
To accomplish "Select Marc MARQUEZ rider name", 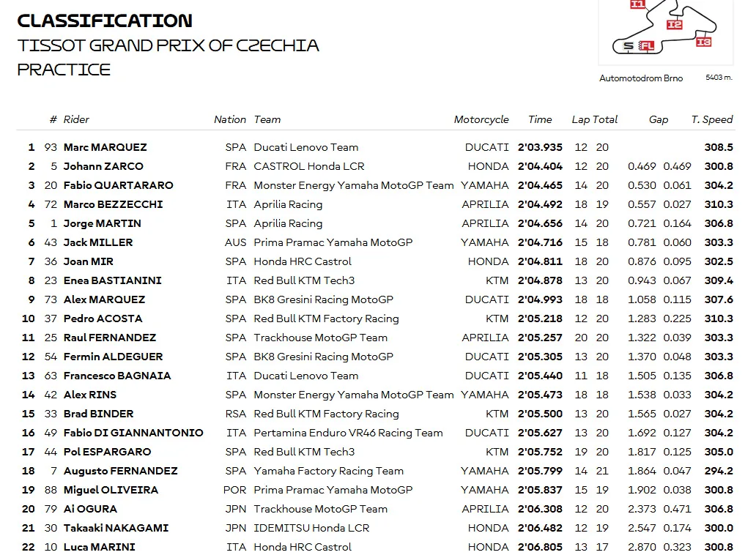I will (x=105, y=147).
